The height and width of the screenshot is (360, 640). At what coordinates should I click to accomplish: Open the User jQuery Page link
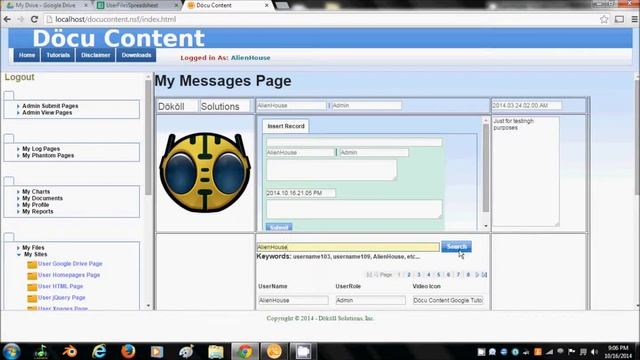62,298
